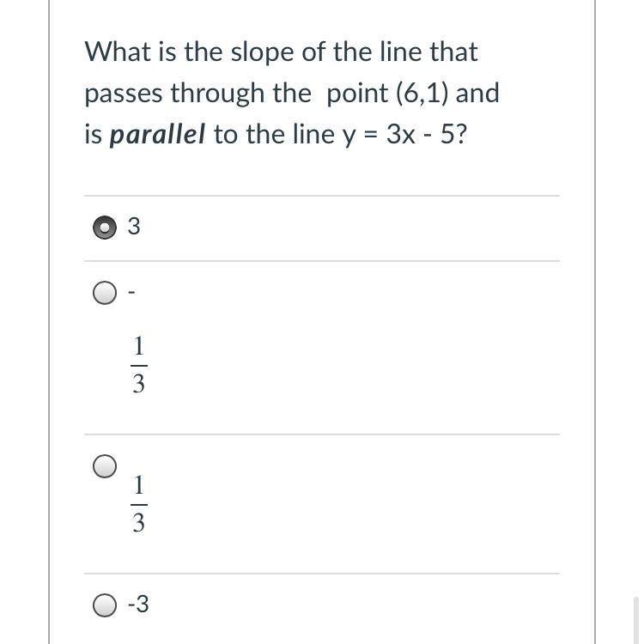This screenshot has height=644, width=644.
Task: Select the radio button for -3
Action: (x=105, y=605)
